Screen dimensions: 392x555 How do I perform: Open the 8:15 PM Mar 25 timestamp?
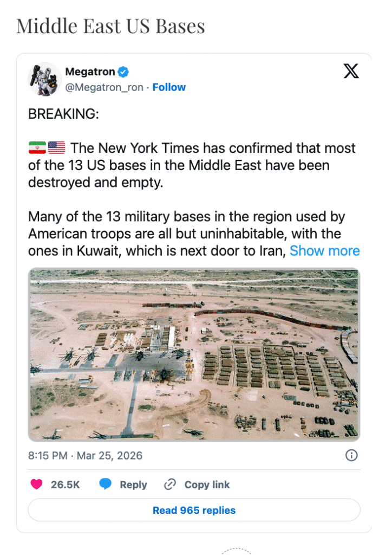(85, 455)
